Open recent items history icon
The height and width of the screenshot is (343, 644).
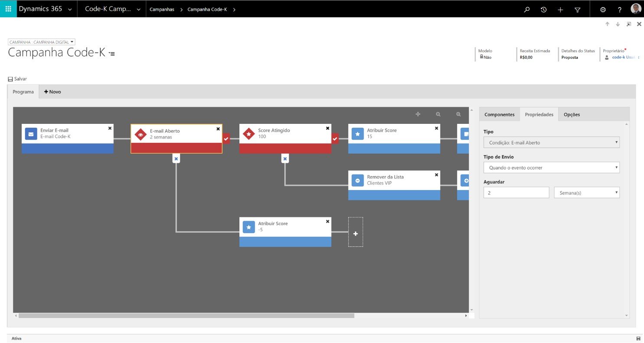tap(543, 10)
